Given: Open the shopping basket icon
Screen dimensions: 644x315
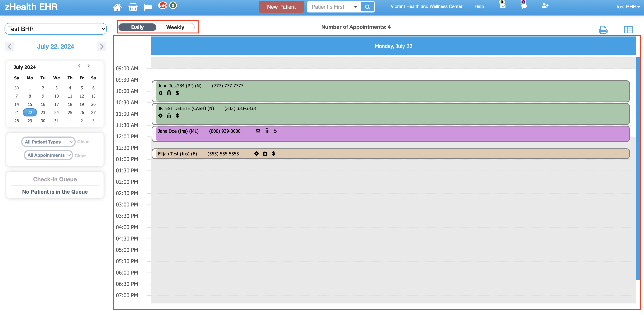Looking at the screenshot, I should (133, 7).
